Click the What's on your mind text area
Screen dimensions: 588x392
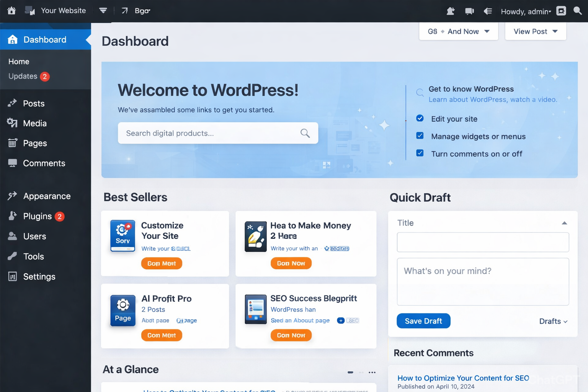[x=483, y=281]
